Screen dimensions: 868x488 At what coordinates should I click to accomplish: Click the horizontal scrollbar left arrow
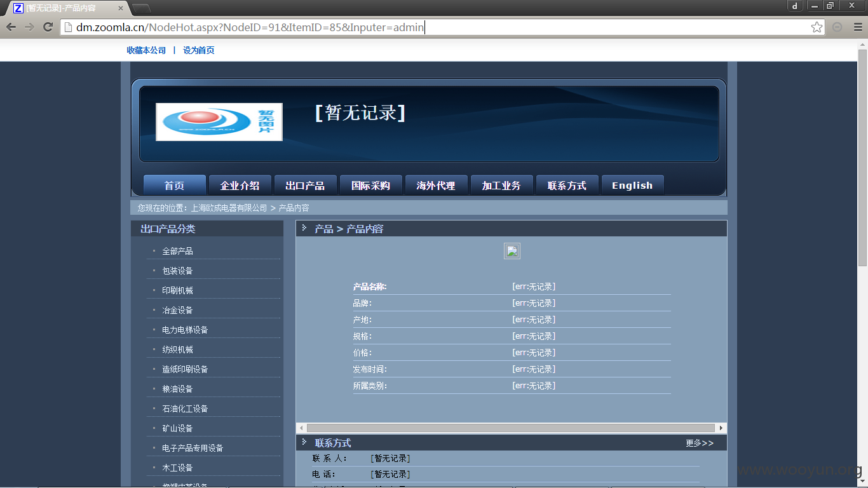(301, 428)
